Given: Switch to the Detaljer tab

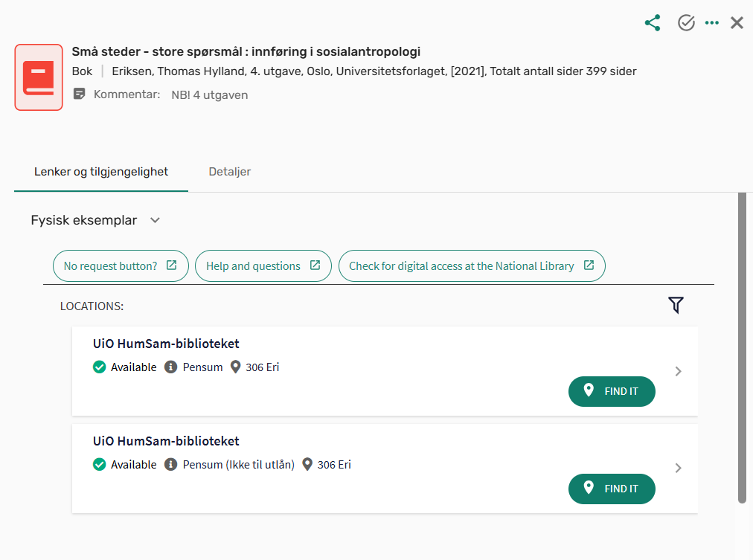Looking at the screenshot, I should point(230,172).
